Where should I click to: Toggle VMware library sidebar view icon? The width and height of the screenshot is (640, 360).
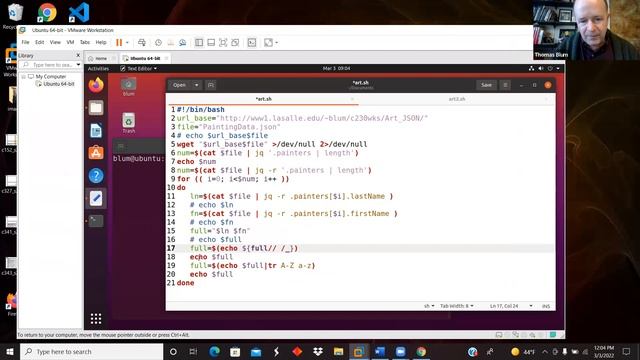tap(199, 42)
